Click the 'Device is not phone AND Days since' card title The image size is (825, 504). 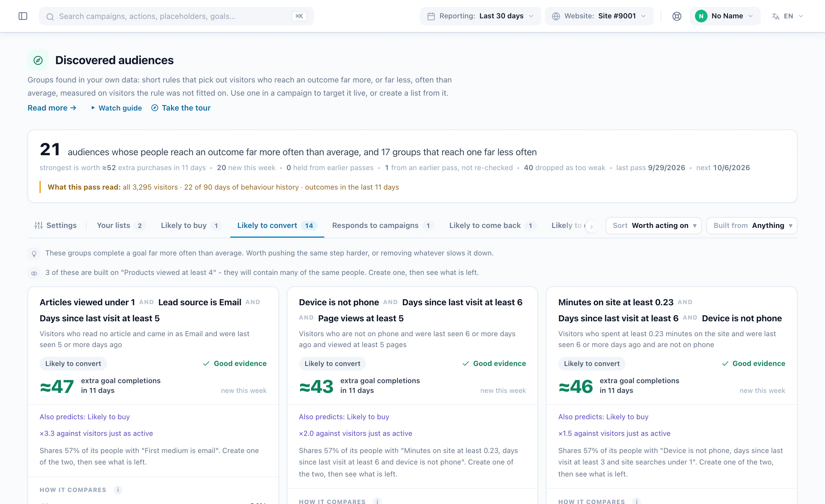pyautogui.click(x=411, y=310)
